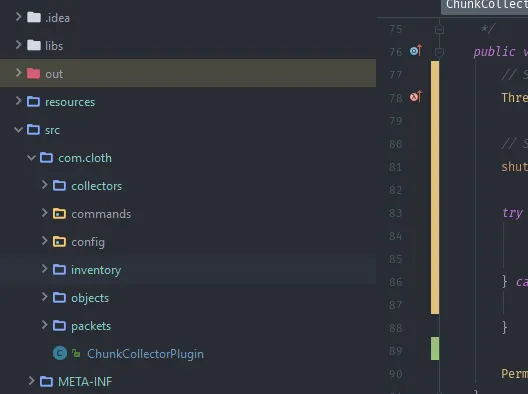Image resolution: width=528 pixels, height=394 pixels.
Task: Expand the commands package arrow
Action: 44,213
